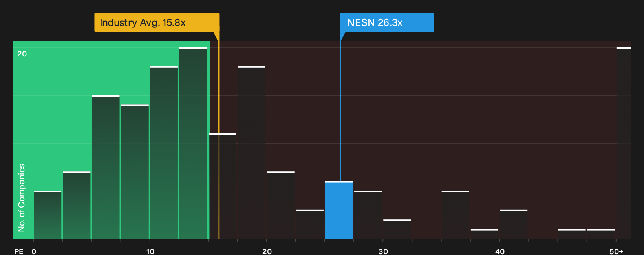Click the second green bar, PE 2.5 to 5
The image size is (644, 255).
coord(77,205)
